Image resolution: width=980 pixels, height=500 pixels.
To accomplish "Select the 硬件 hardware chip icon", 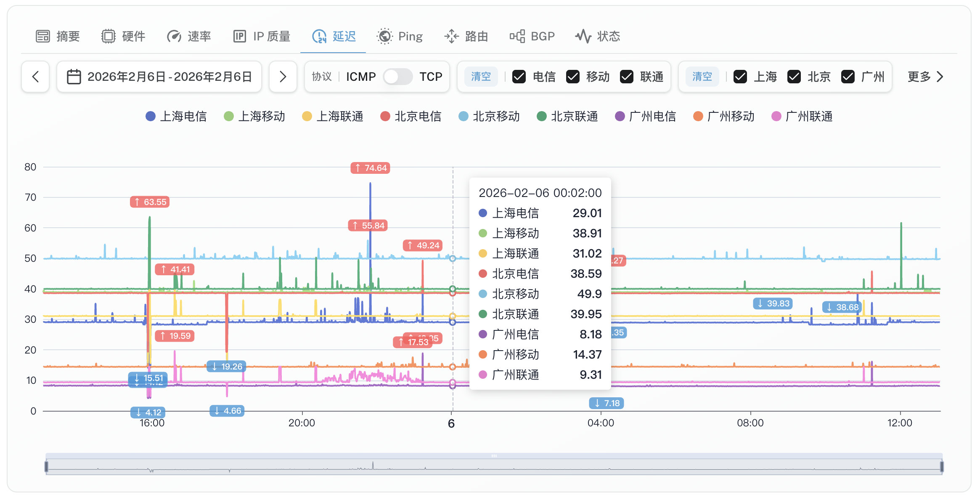I will [109, 36].
